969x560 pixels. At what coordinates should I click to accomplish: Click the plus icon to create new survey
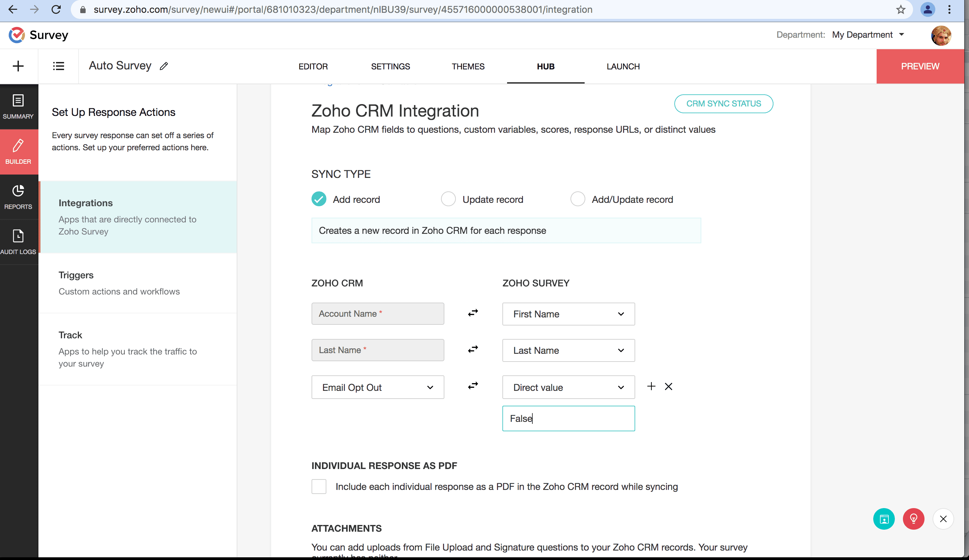tap(18, 66)
